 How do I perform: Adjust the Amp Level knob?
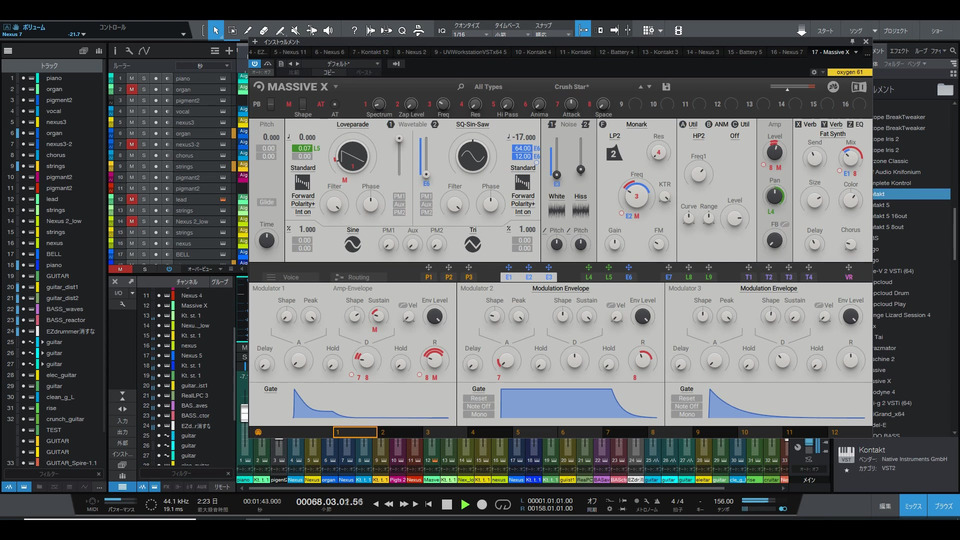tap(774, 151)
